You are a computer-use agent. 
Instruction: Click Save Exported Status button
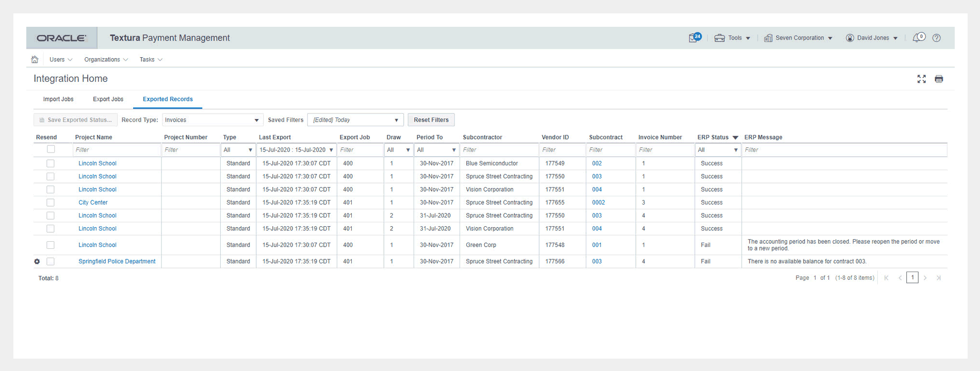click(75, 120)
